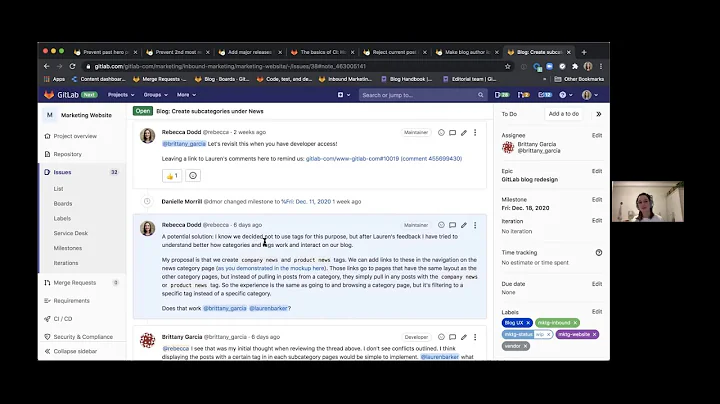
Task: Edit Rebecca's 2 weeks ago comment with pencil
Action: pyautogui.click(x=464, y=133)
